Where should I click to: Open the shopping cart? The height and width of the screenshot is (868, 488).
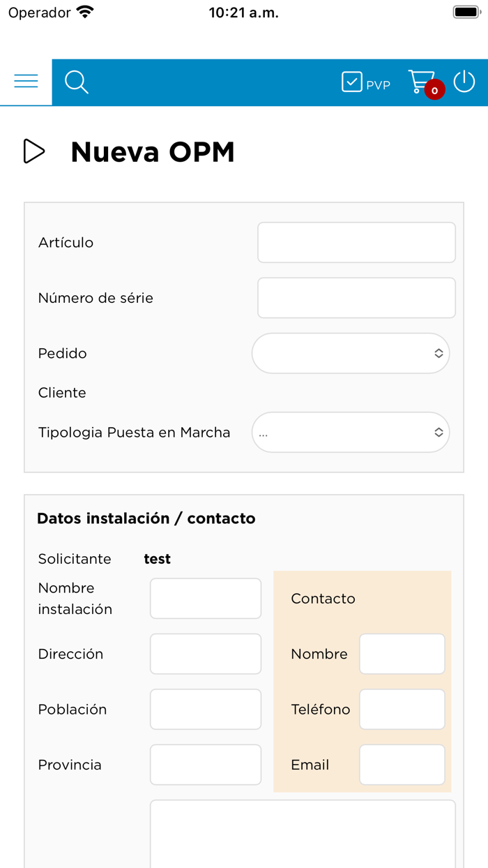point(420,80)
